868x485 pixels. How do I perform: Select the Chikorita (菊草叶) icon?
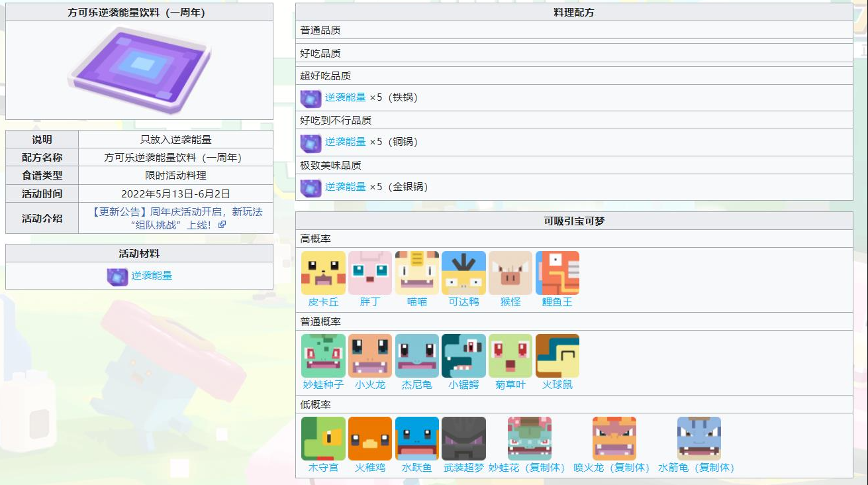pos(510,356)
